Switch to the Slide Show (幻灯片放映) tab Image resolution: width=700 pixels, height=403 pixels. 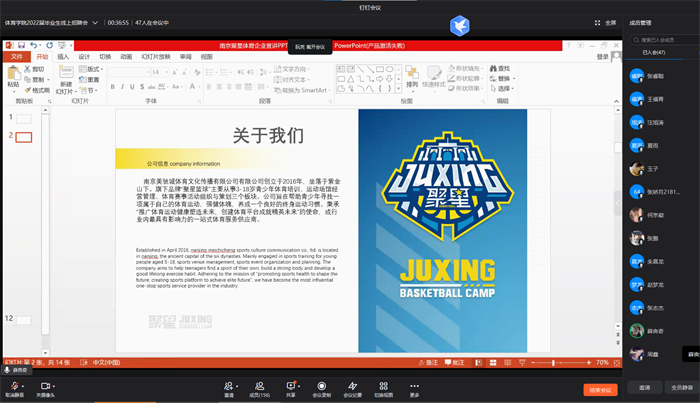pyautogui.click(x=156, y=57)
